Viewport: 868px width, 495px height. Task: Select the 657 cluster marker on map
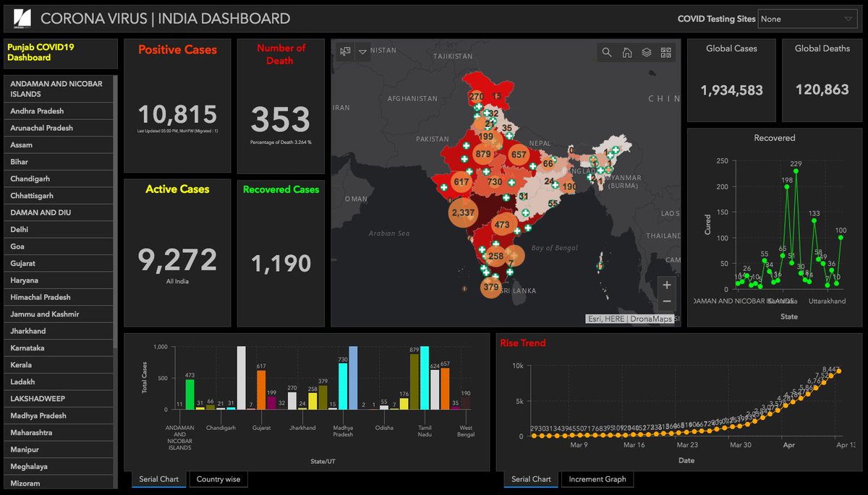coord(519,154)
